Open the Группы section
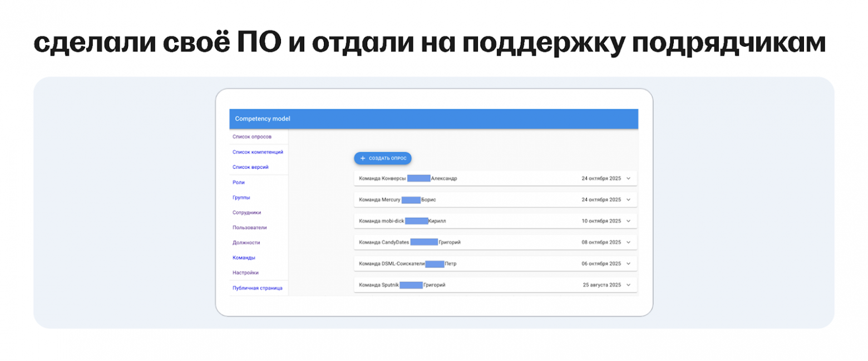This screenshot has width=868, height=361. coord(241,197)
